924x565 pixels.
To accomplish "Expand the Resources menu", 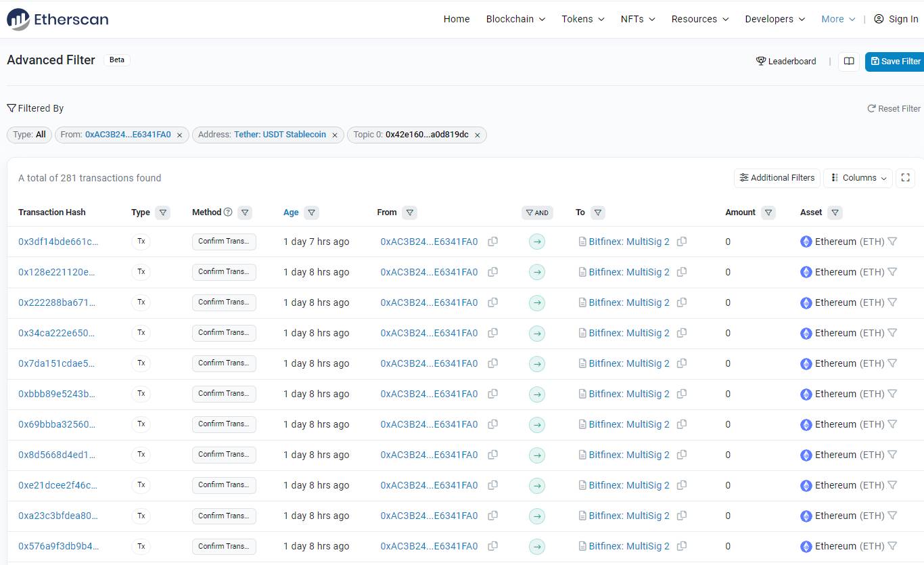I will point(700,19).
